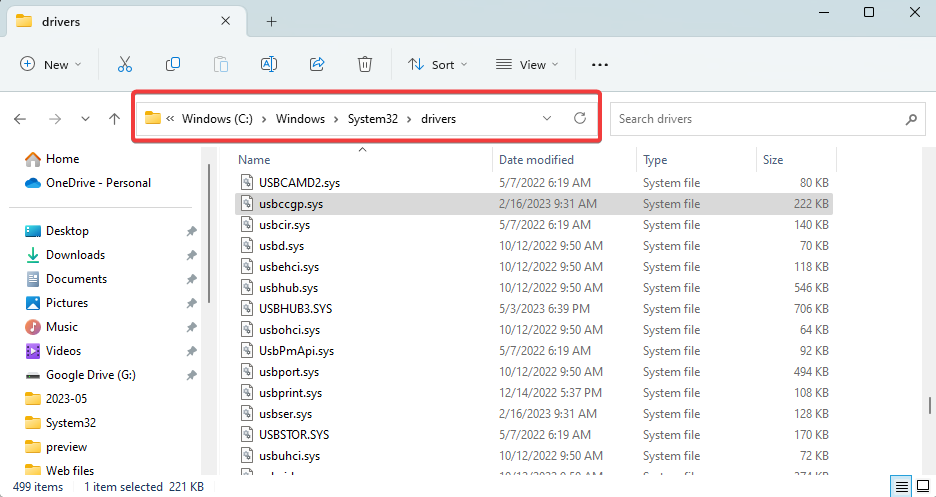
Task: Go back with the left arrow
Action: [x=20, y=119]
